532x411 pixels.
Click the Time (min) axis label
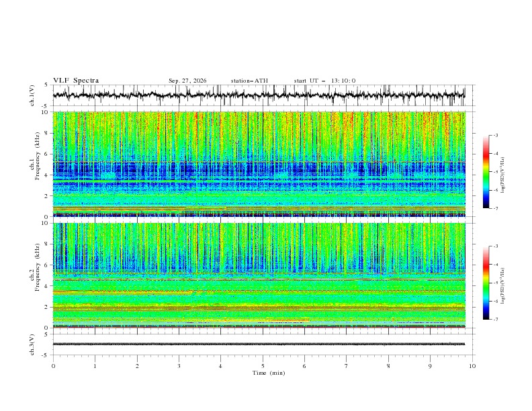[x=269, y=373]
